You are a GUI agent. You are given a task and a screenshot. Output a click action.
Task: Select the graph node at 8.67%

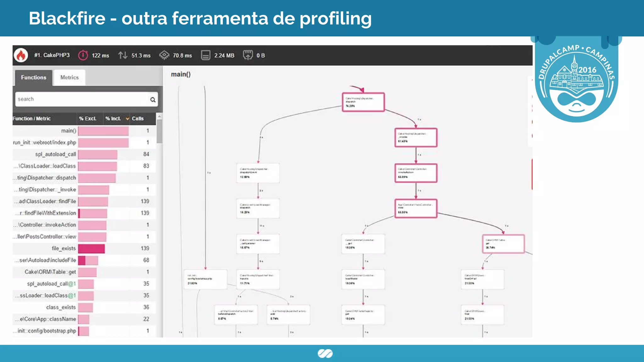point(236,315)
